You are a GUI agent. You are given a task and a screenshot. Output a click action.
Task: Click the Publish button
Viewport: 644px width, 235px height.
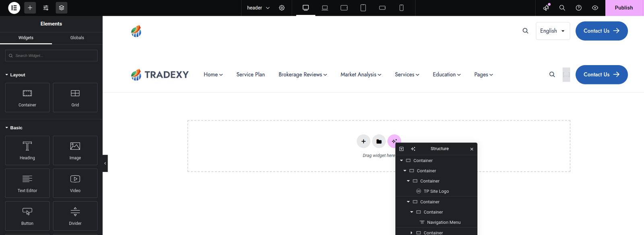coord(624,8)
